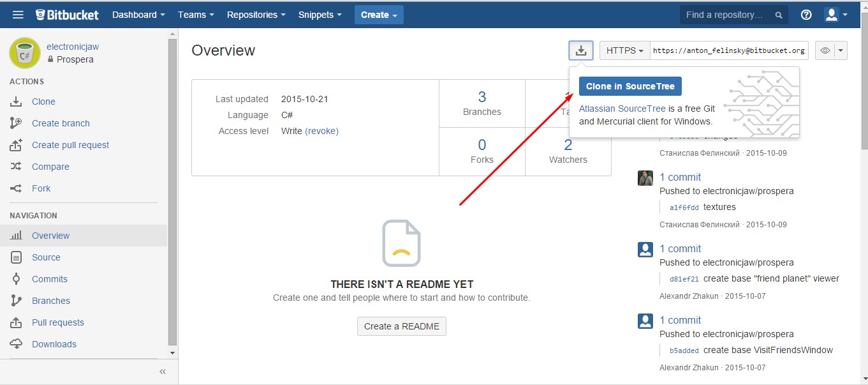
Task: Click the Fork icon in sidebar
Action: pos(17,188)
